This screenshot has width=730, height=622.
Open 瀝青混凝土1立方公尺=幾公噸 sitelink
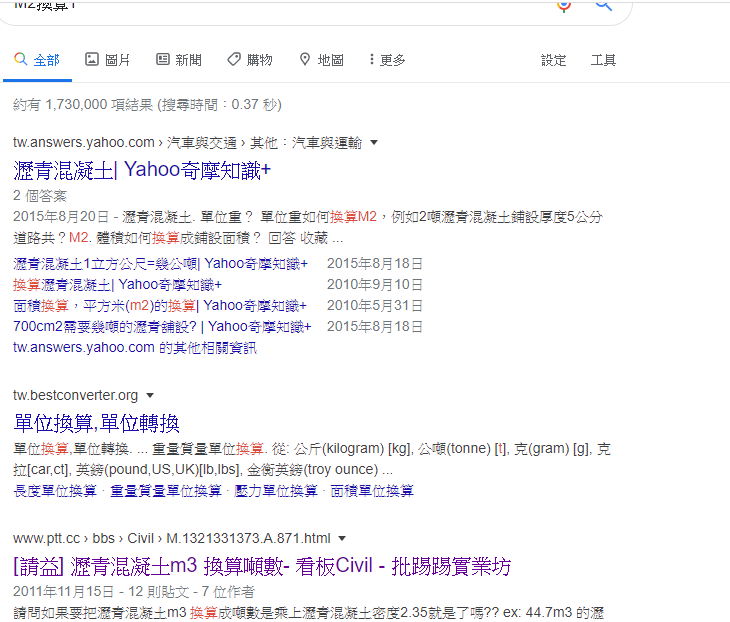161,264
